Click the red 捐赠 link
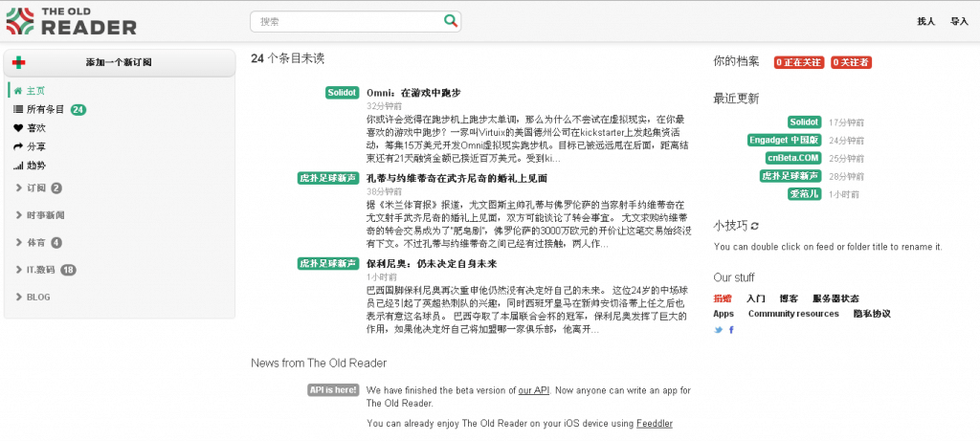This screenshot has height=441, width=980. 723,298
